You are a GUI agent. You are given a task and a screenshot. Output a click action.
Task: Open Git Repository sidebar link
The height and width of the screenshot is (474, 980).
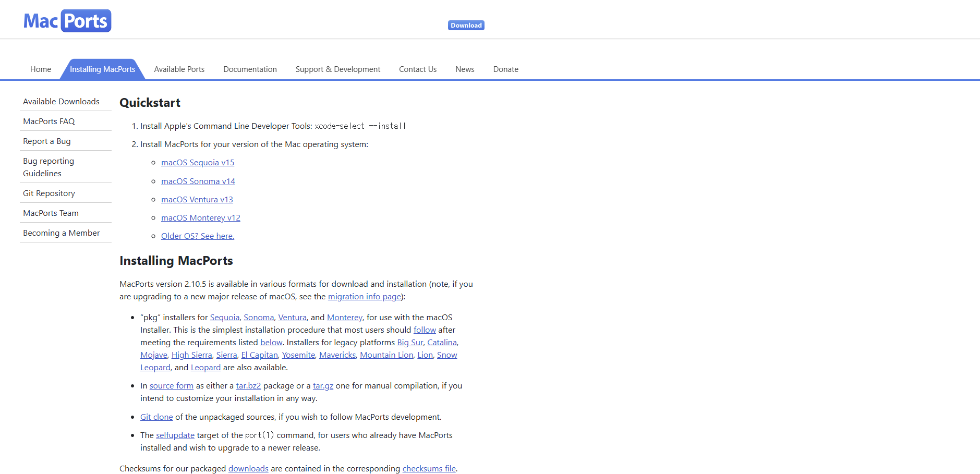click(49, 193)
